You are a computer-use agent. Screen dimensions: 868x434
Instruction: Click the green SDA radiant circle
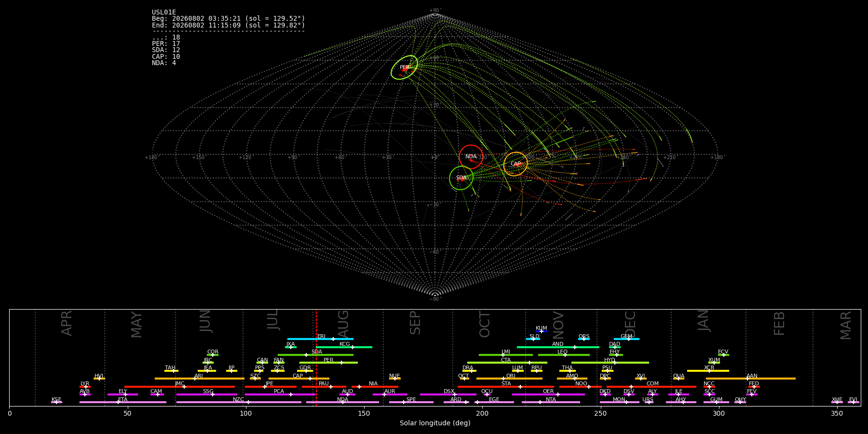(x=461, y=178)
